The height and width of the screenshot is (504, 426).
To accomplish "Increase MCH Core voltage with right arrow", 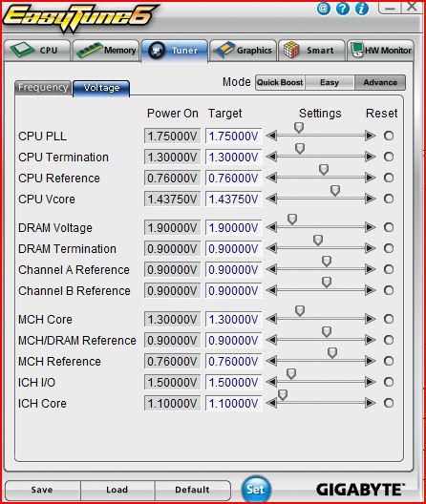I will 371,319.
